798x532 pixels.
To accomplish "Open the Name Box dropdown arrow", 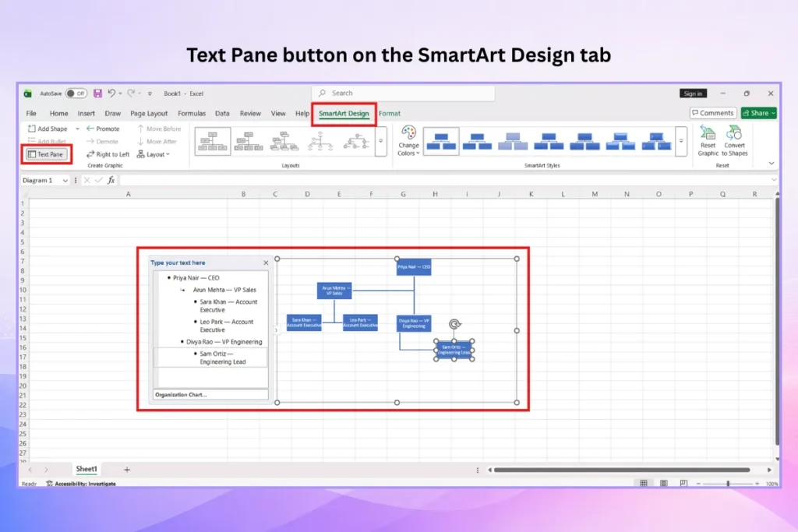I will pyautogui.click(x=65, y=181).
